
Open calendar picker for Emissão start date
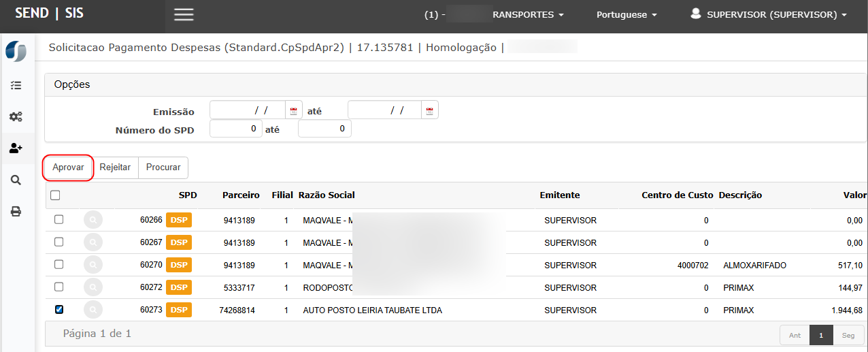pyautogui.click(x=294, y=110)
